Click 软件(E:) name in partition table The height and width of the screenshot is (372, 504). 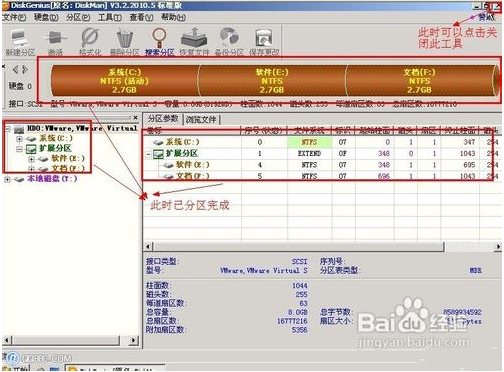193,165
